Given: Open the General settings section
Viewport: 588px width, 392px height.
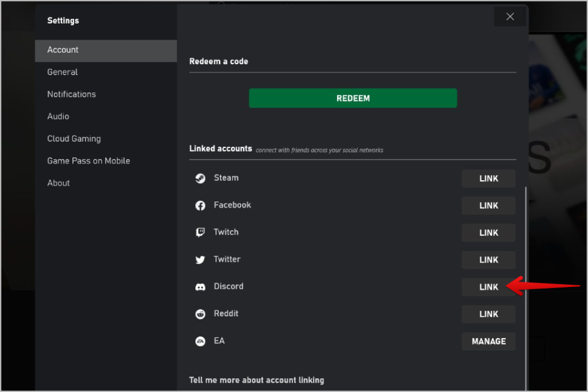Looking at the screenshot, I should coord(106,72).
